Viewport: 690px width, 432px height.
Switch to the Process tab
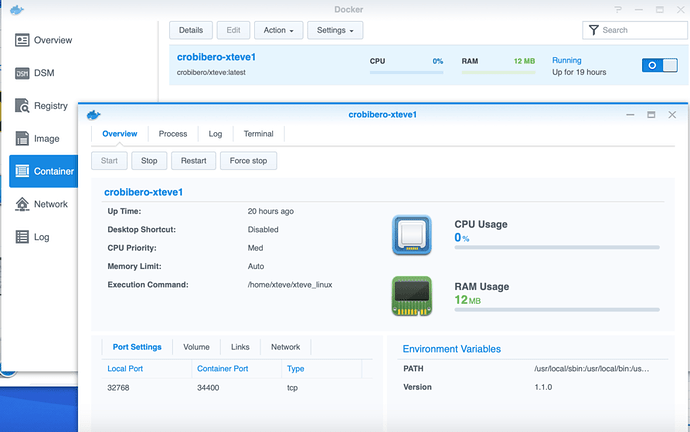click(x=173, y=134)
